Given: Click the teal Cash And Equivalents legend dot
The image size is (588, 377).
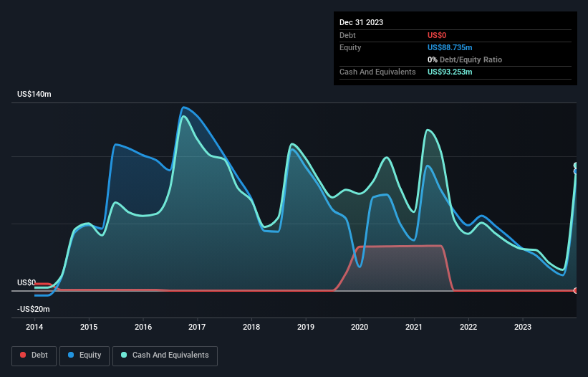Looking at the screenshot, I should (124, 355).
